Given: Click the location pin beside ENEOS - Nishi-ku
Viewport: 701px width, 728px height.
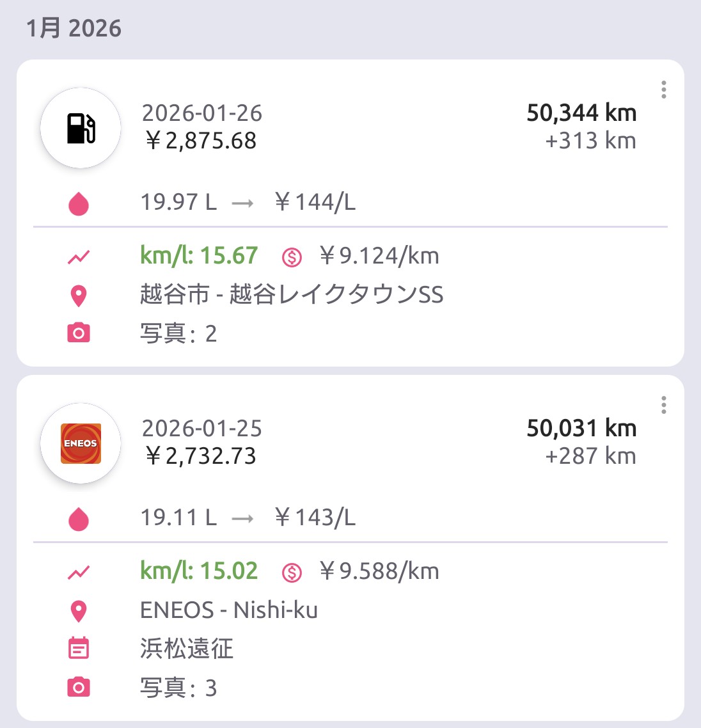Looking at the screenshot, I should tap(79, 612).
